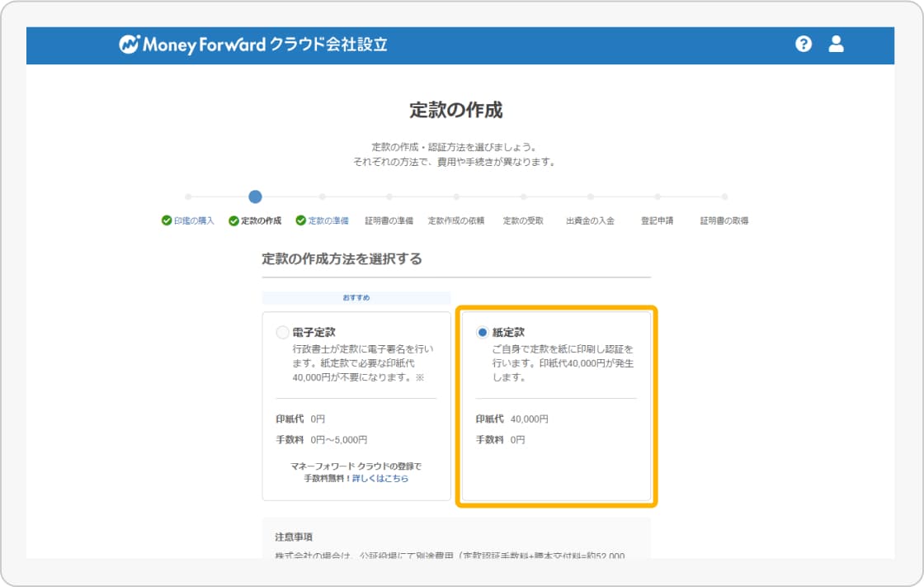Select the 電子定款 radio button
The width and height of the screenshot is (924, 587).
283,333
